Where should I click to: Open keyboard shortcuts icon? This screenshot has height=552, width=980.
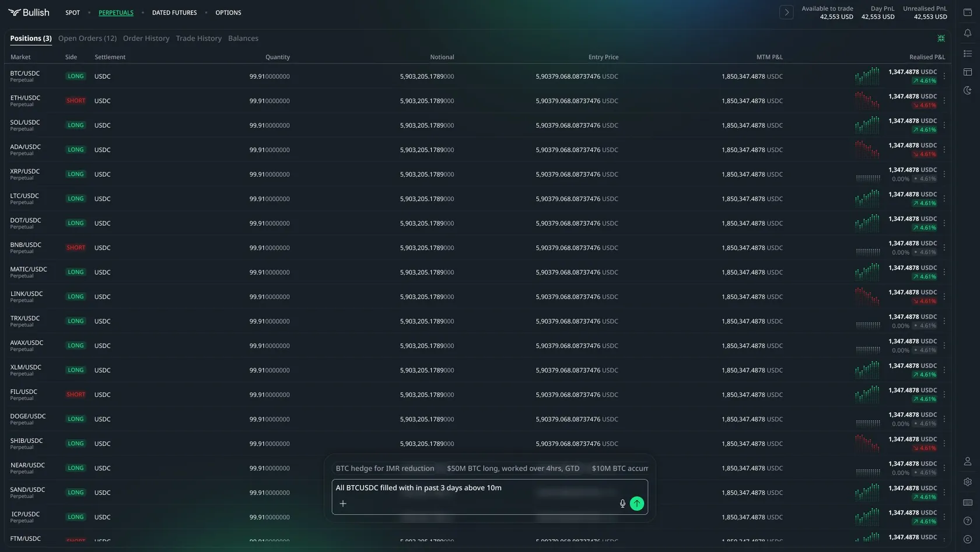click(x=968, y=502)
